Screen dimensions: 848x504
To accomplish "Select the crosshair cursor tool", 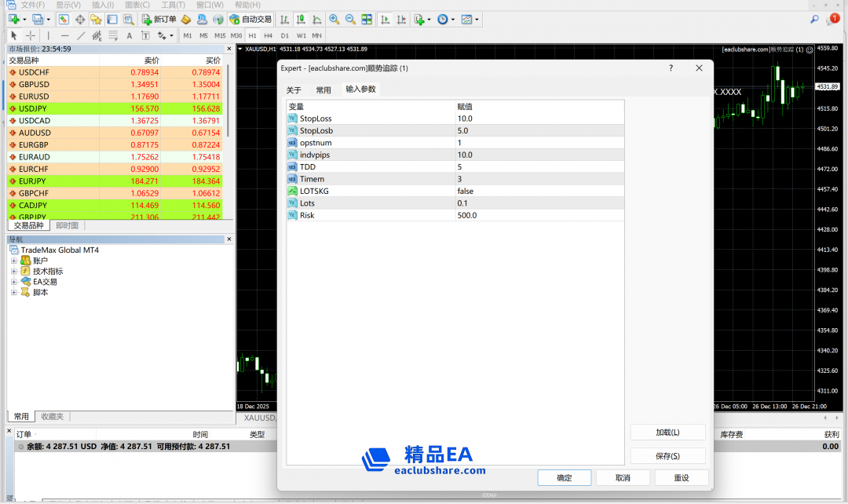I will coord(31,35).
